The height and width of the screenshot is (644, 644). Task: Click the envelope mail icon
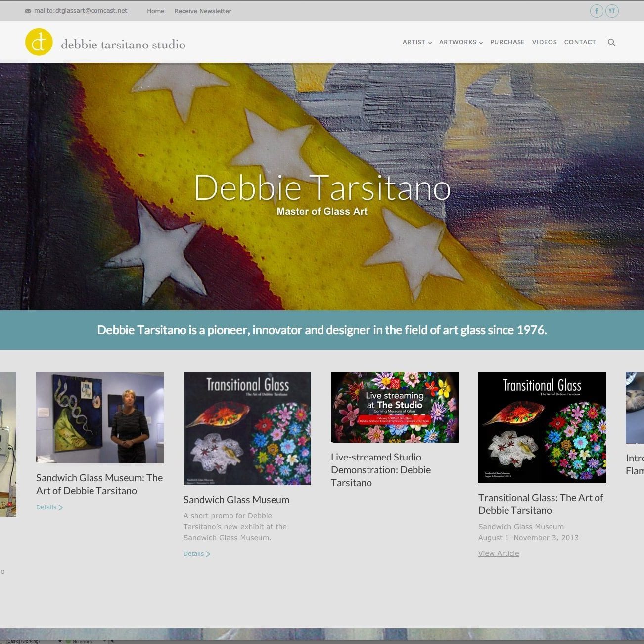pos(28,11)
